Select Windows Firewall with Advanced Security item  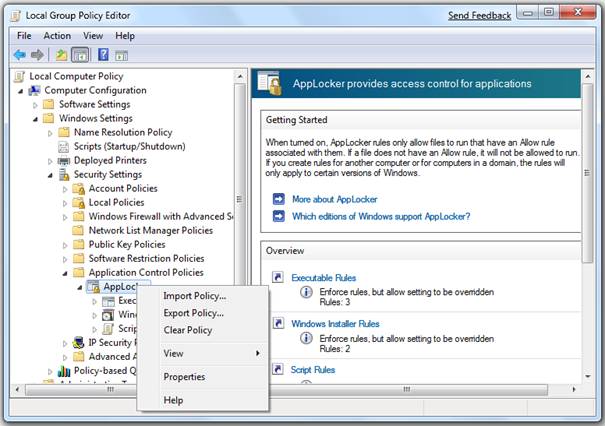click(161, 216)
